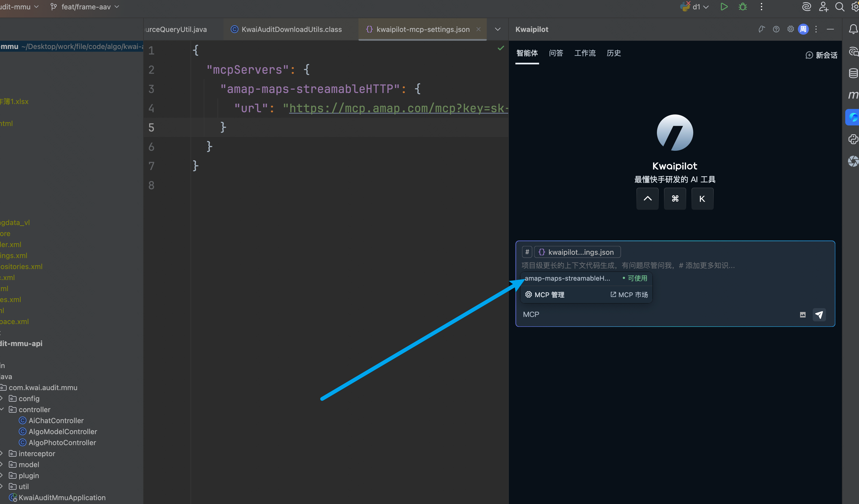
Task: Click the send message arrow button
Action: point(819,315)
